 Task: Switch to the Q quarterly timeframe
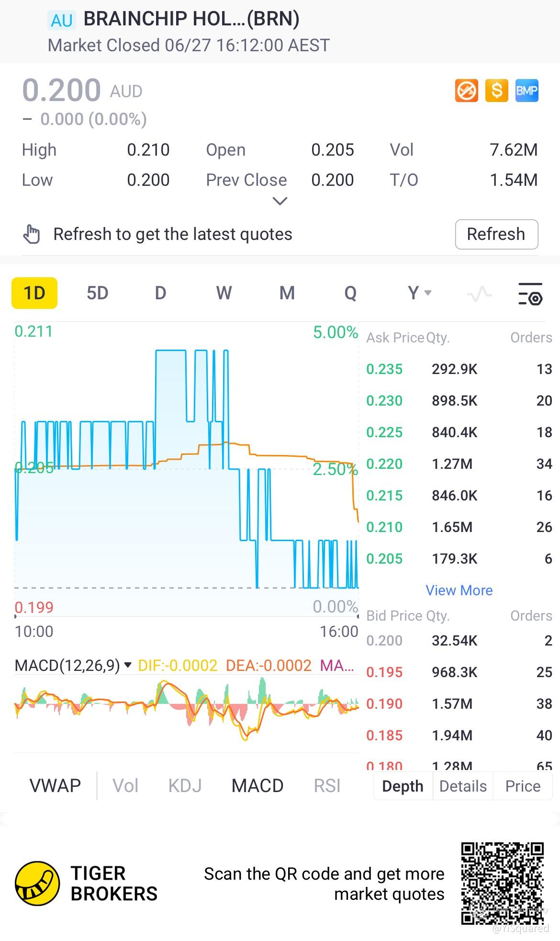pyautogui.click(x=350, y=293)
